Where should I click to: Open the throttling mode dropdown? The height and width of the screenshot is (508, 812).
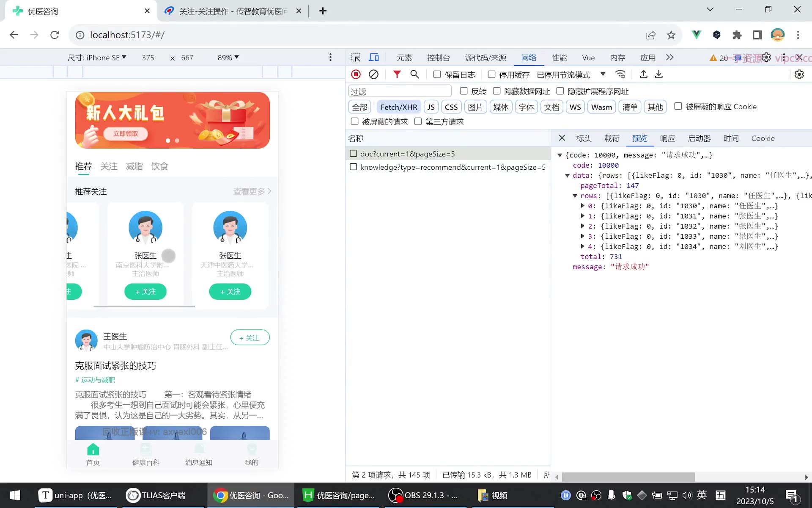(571, 75)
